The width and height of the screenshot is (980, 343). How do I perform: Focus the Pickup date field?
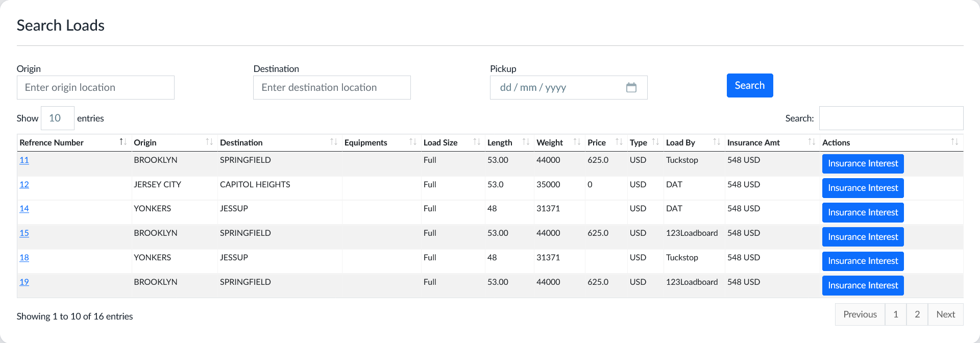tap(569, 87)
